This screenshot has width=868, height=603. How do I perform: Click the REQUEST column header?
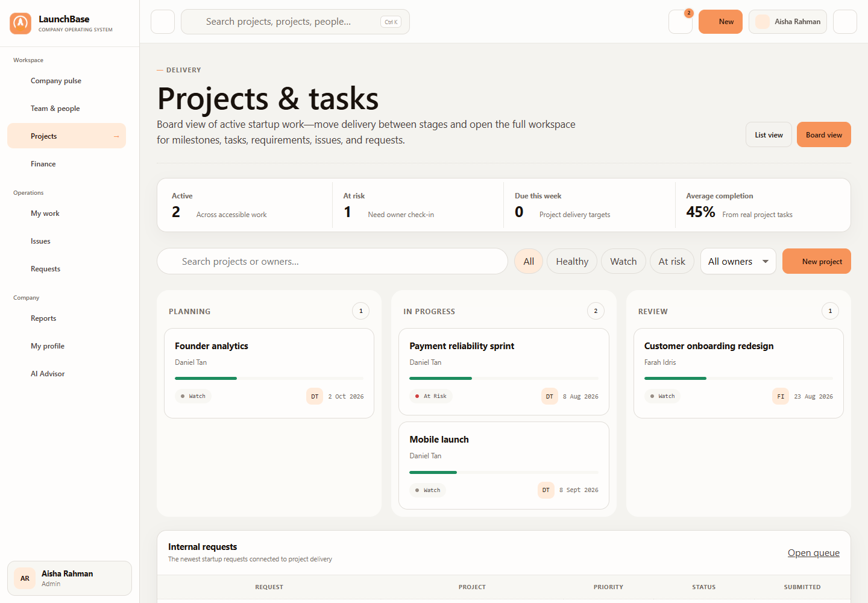(x=269, y=587)
